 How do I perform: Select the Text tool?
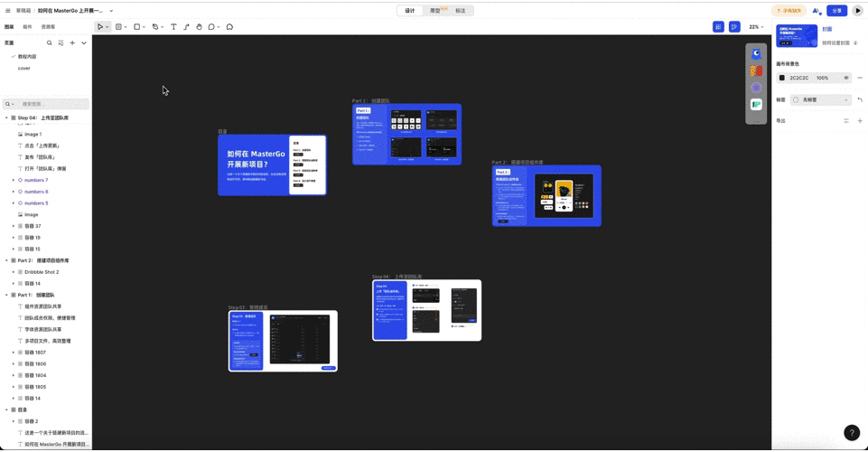click(173, 26)
